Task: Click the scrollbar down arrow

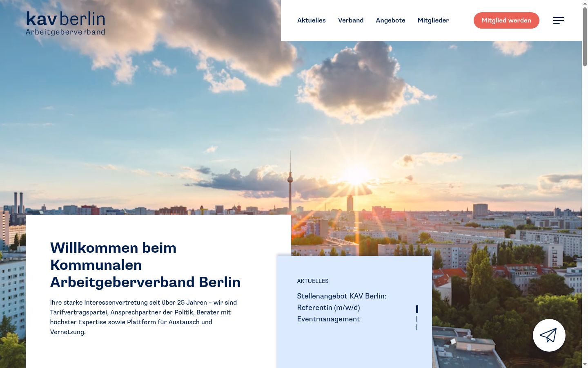Action: 585,364
